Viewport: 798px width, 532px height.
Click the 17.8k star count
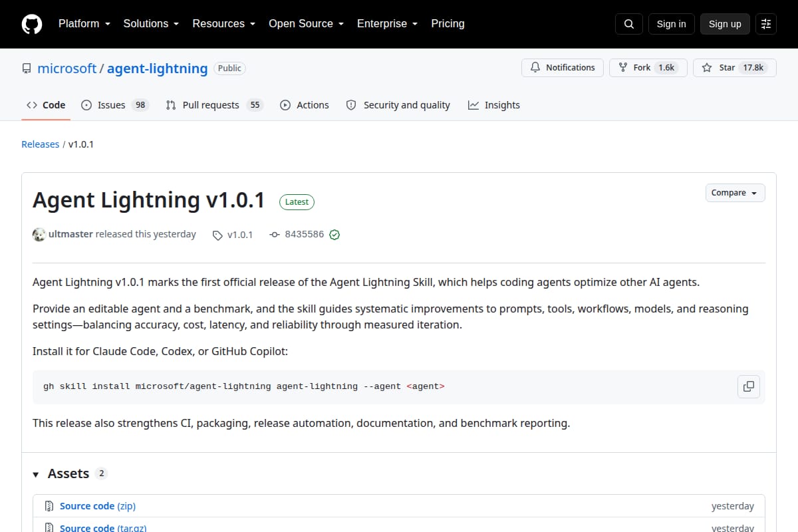753,68
